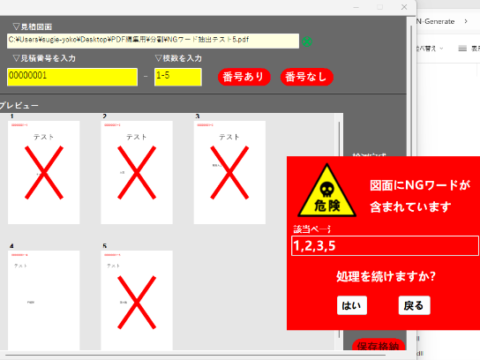Click the ▽見積番号を入力 label

[x=44, y=58]
